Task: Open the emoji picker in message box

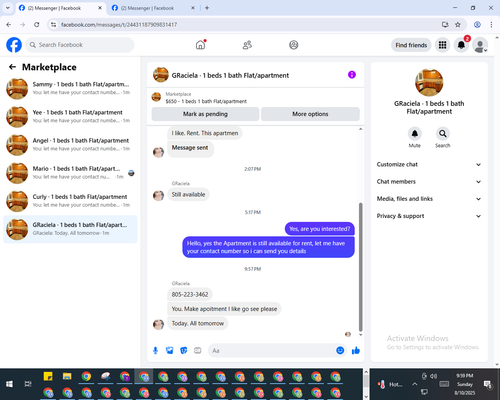Action: (340, 350)
